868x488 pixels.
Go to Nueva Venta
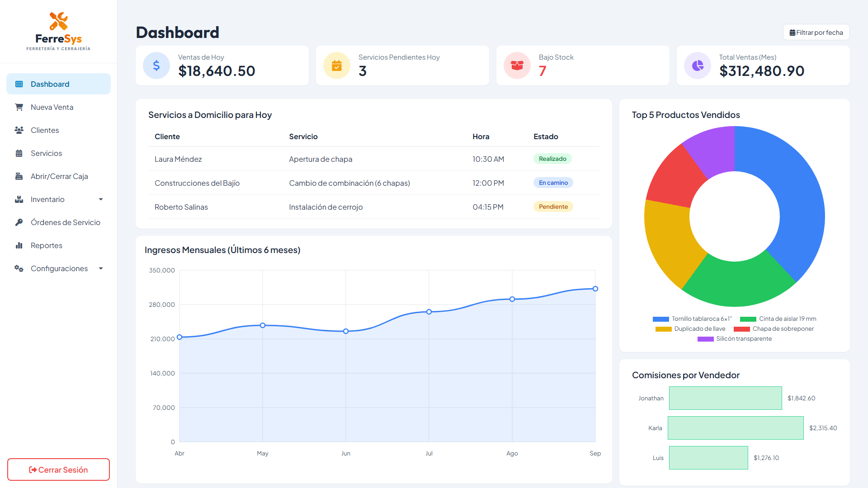pos(58,107)
